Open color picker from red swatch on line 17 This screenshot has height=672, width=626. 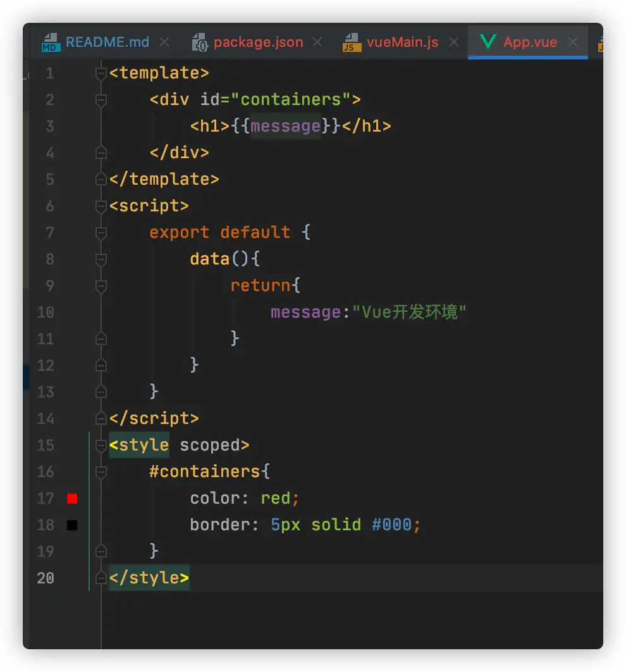click(x=72, y=499)
